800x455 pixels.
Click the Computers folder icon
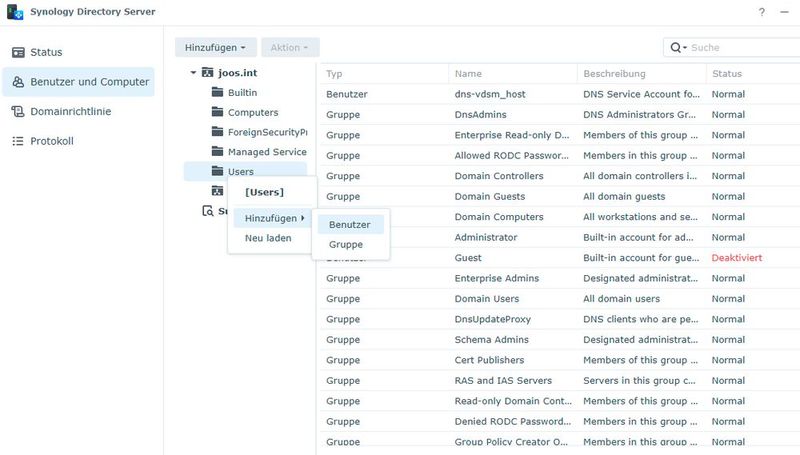(217, 112)
